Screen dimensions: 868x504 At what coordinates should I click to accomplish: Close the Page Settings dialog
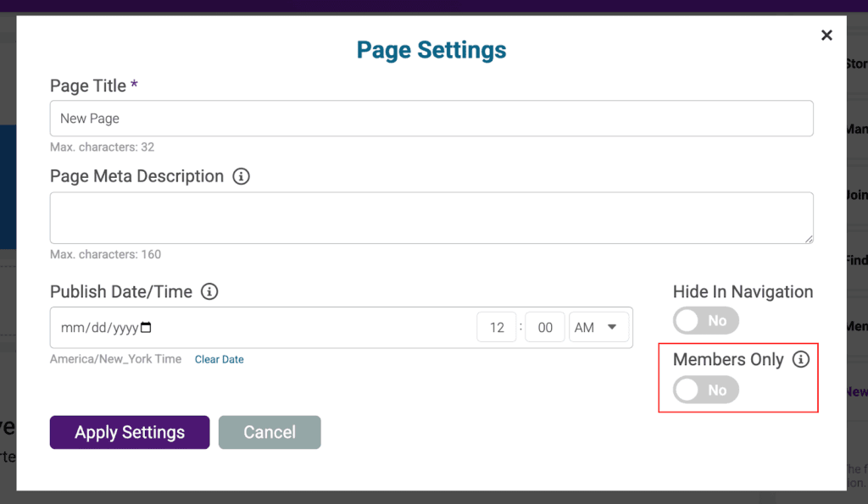(826, 35)
